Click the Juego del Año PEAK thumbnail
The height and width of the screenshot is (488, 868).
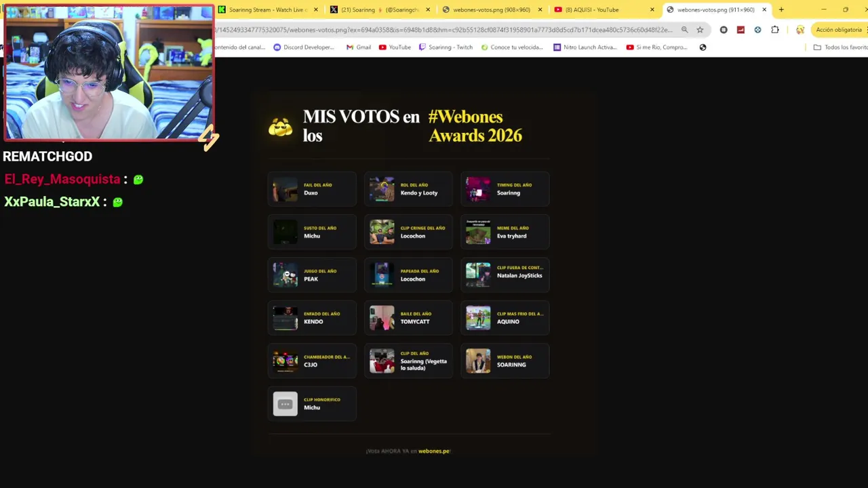pyautogui.click(x=285, y=275)
